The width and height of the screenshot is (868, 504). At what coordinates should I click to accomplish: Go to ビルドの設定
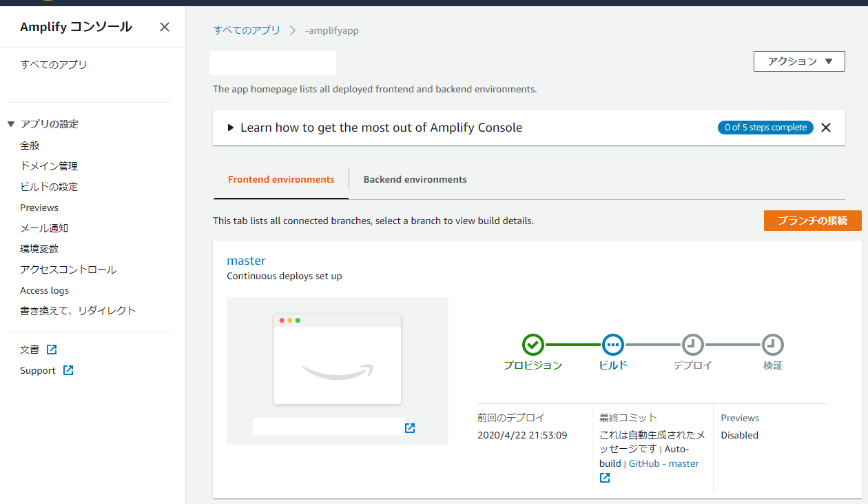pyautogui.click(x=49, y=187)
